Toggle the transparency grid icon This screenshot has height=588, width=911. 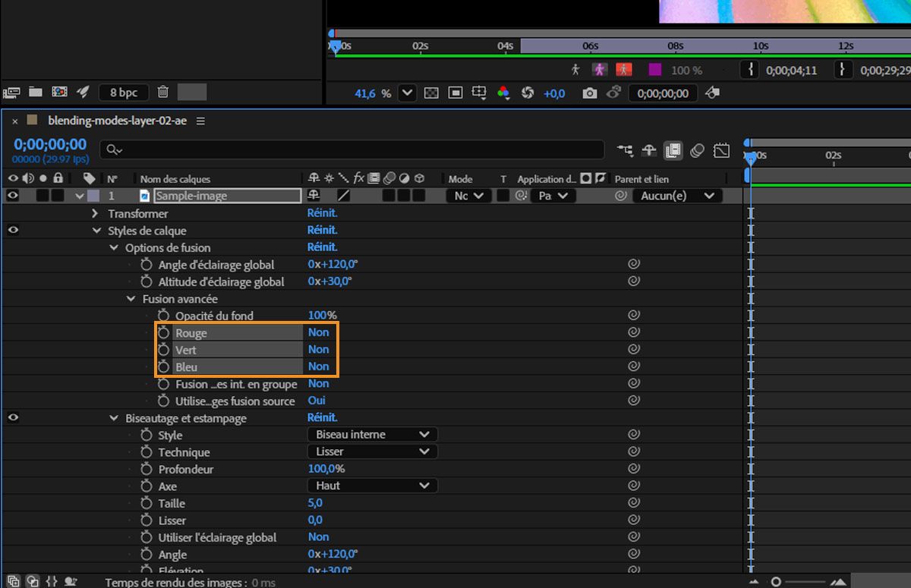(x=431, y=93)
